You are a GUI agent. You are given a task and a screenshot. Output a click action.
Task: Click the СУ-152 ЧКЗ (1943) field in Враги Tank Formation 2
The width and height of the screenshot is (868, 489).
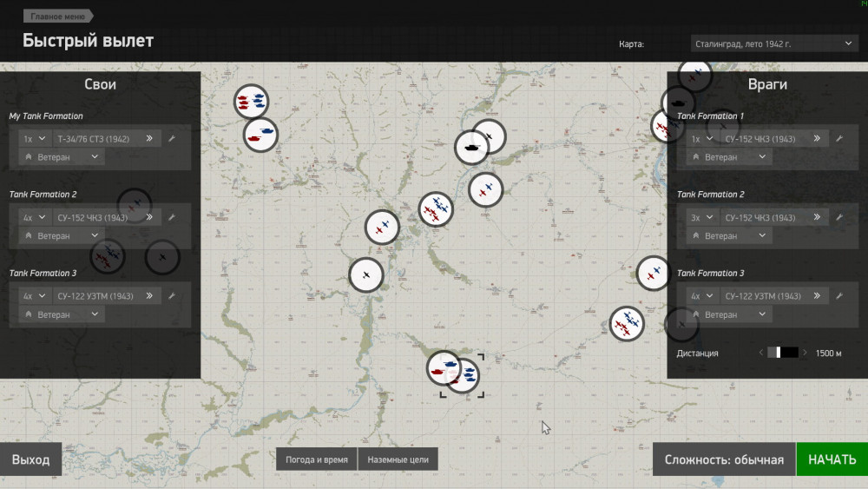click(774, 217)
